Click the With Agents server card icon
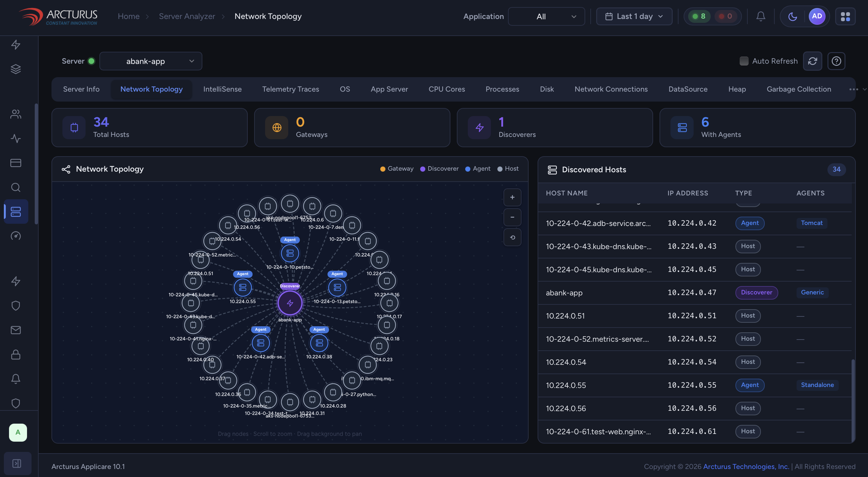868x477 pixels. (682, 128)
